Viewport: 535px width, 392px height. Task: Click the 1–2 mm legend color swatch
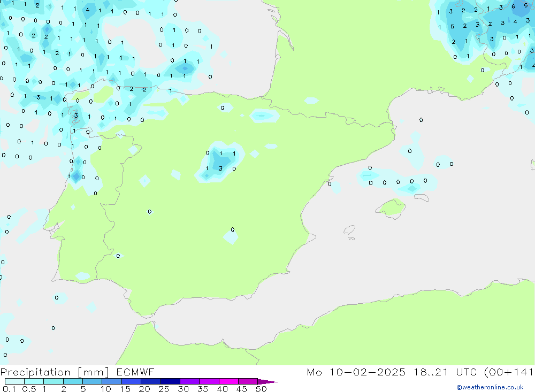tap(53, 381)
